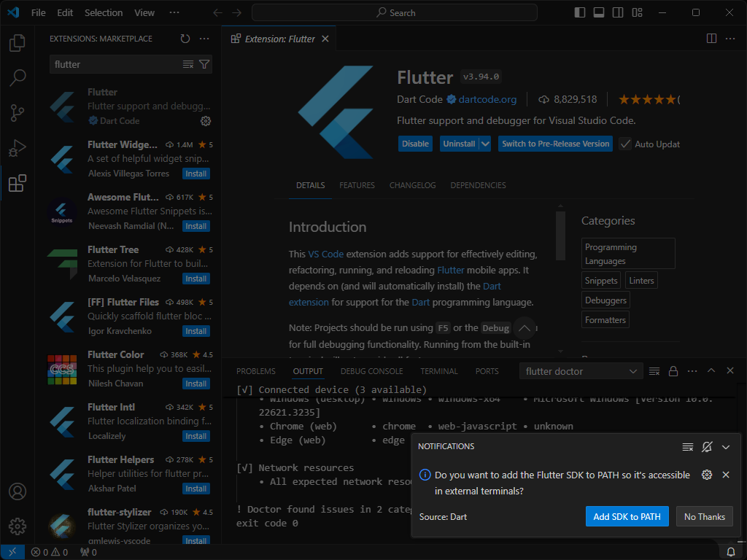Install Flutter Tree extension
The image size is (747, 560).
[x=196, y=279]
